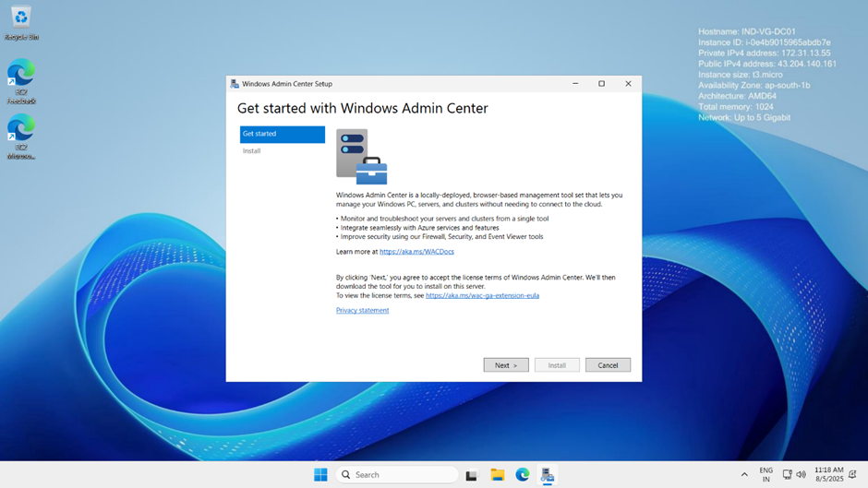This screenshot has width=868, height=488.
Task: Click the Next > button
Action: click(x=506, y=365)
